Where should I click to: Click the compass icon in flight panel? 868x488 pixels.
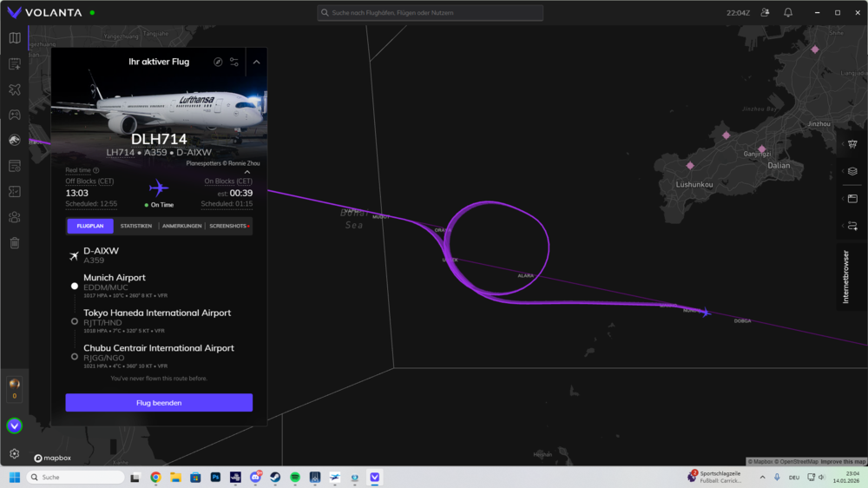(219, 63)
